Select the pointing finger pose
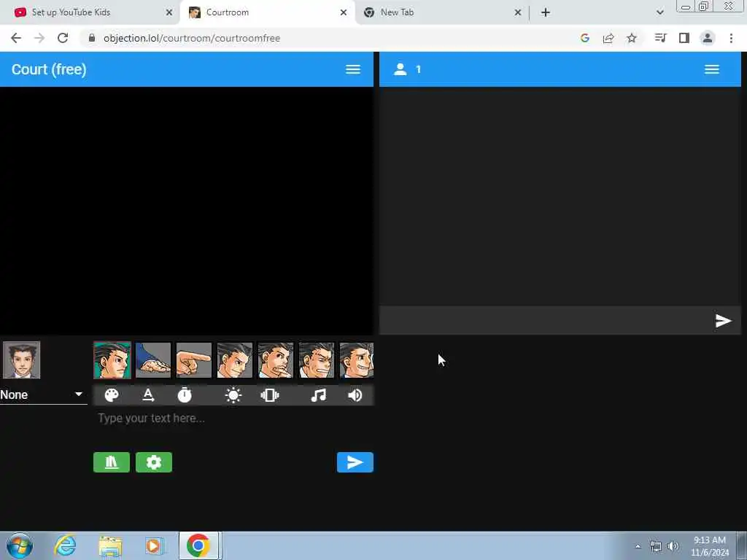The image size is (747, 560). [194, 360]
